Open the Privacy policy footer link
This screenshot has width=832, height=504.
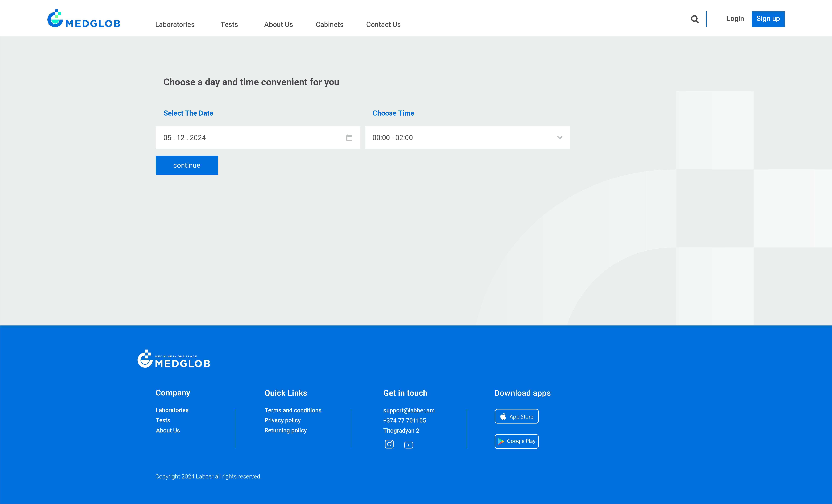(282, 420)
